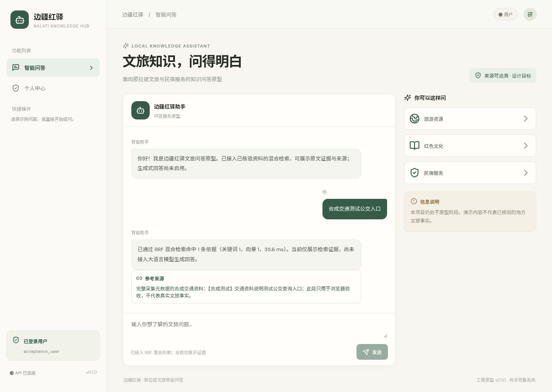
Task: Send the message with 发送 button
Action: (x=372, y=352)
